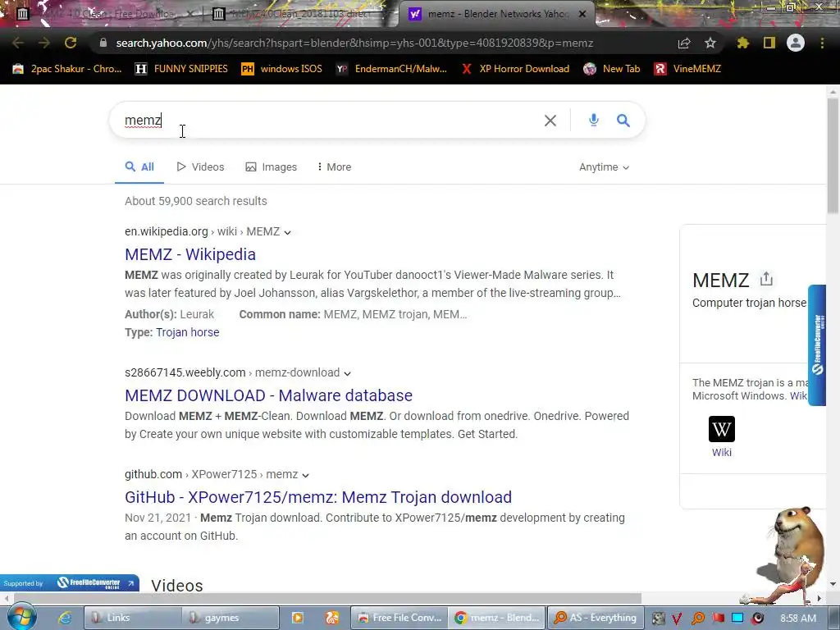Click the lock site-info icon in address bar
Viewport: 840px width, 630px height.
point(103,43)
